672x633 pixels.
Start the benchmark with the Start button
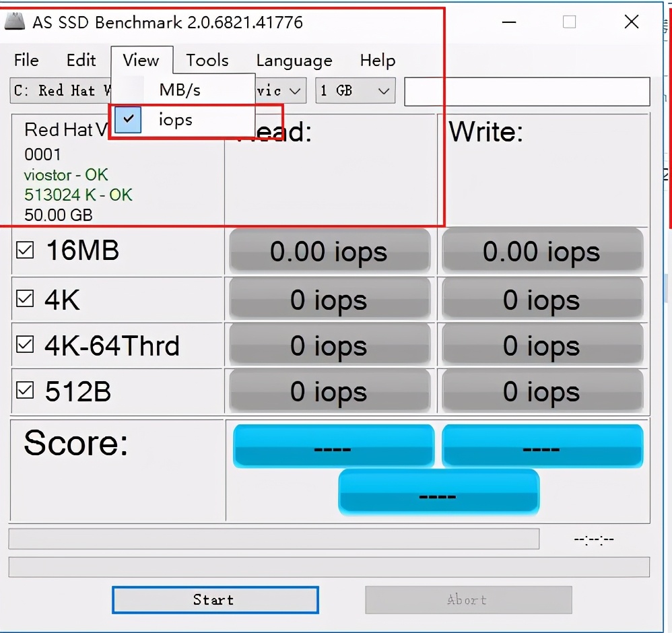215,599
